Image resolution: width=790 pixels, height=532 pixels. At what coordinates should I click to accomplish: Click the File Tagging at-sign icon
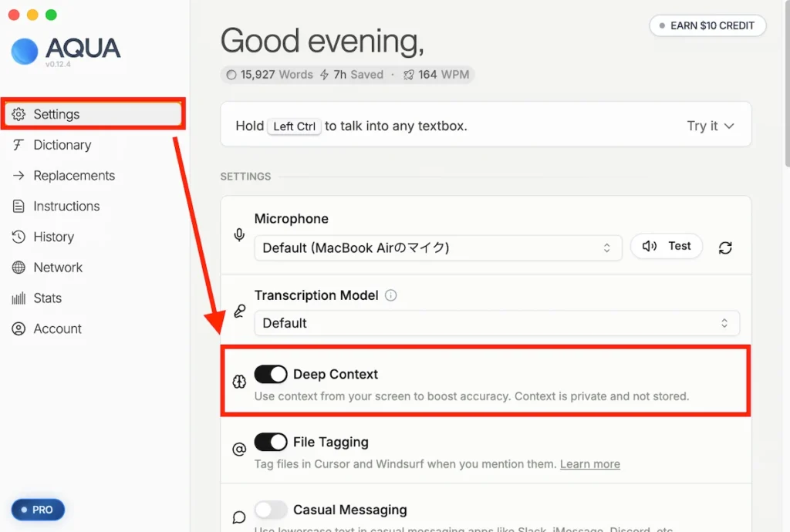pyautogui.click(x=239, y=449)
